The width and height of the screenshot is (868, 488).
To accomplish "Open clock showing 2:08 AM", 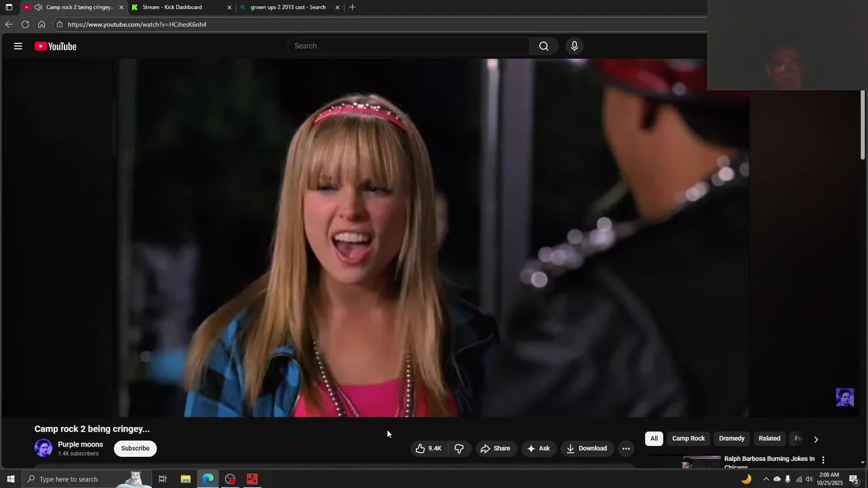I will click(829, 479).
